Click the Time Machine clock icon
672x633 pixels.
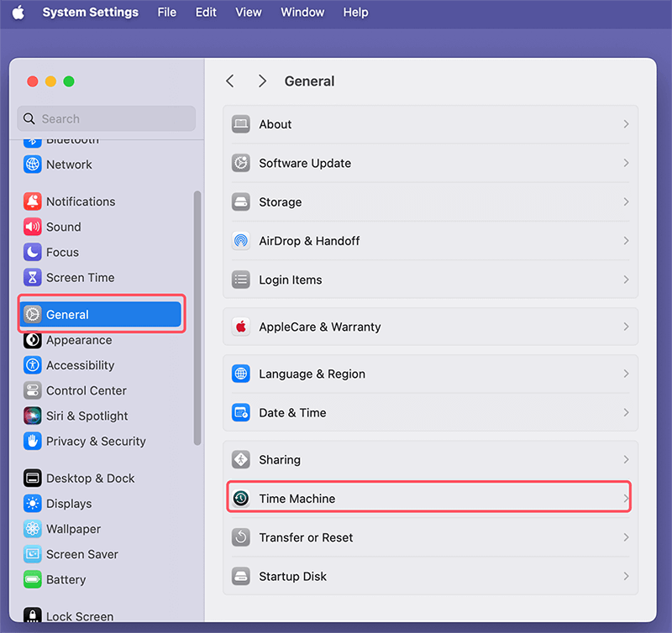pos(241,499)
